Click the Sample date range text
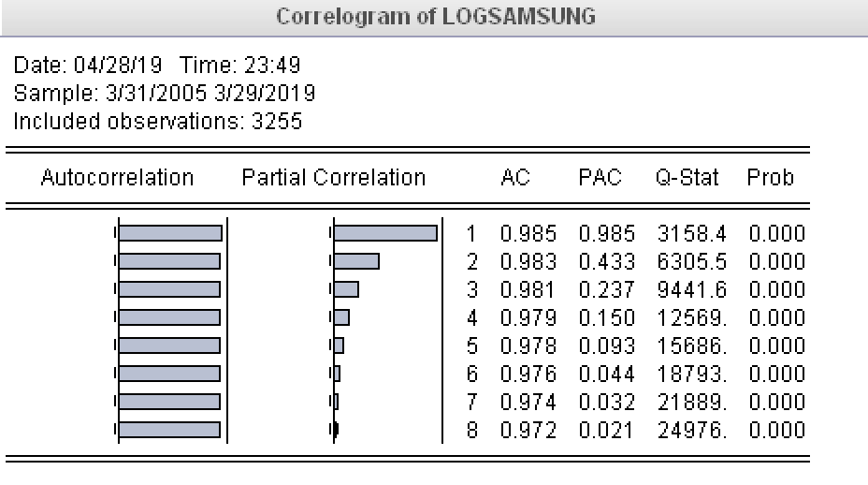This screenshot has width=868, height=485. [x=165, y=94]
